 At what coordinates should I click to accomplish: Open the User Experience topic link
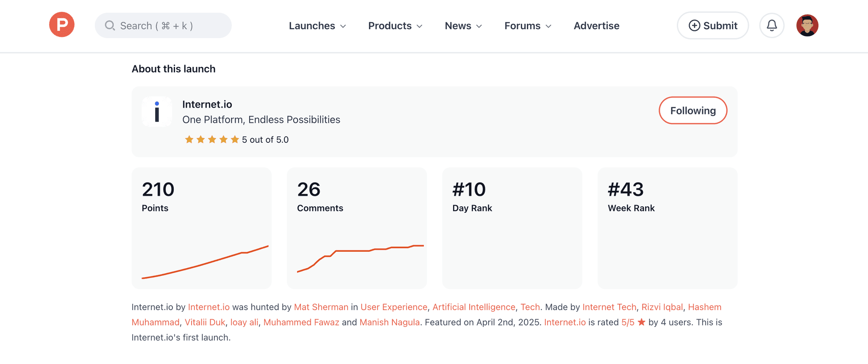tap(394, 307)
